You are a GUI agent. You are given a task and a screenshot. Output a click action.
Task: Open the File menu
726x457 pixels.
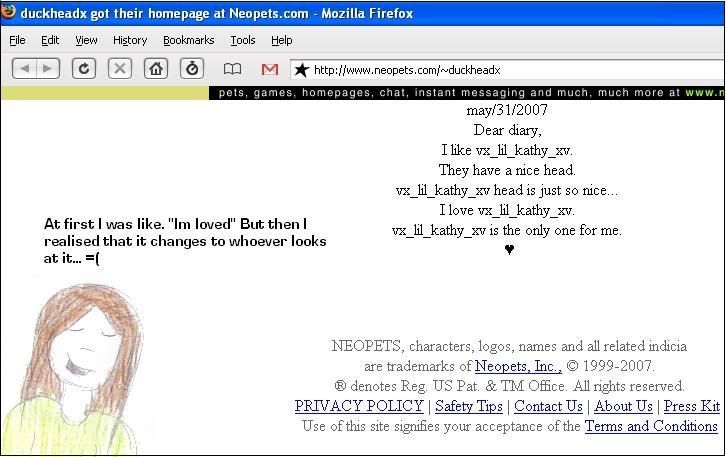pos(17,40)
